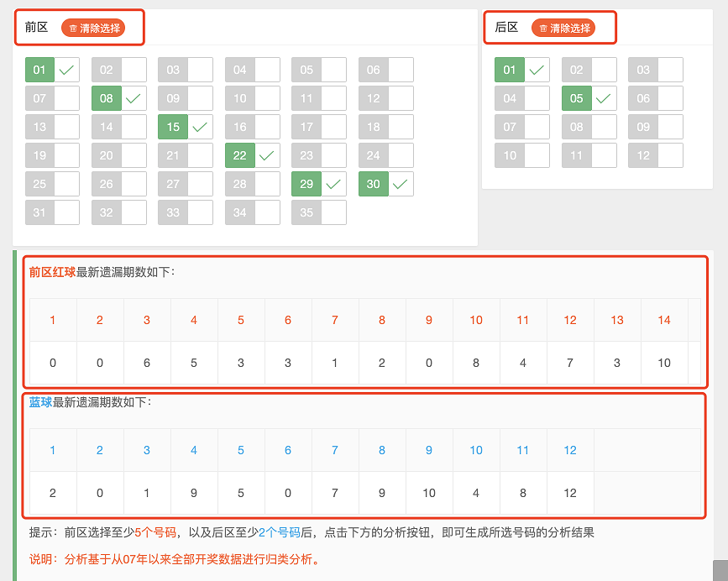Click checkmark next to front number 22
This screenshot has width=728, height=581.
click(x=266, y=155)
